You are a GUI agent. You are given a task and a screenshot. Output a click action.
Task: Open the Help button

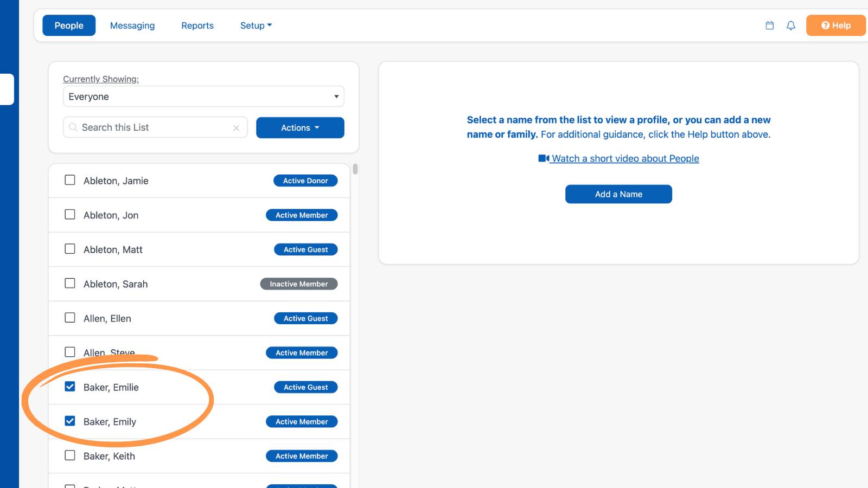(835, 25)
